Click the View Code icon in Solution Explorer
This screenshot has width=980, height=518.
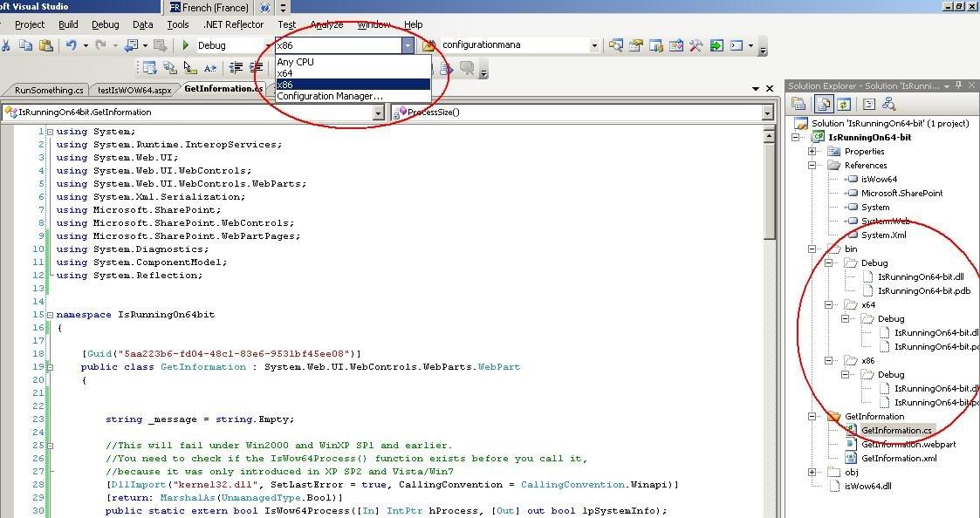(x=869, y=104)
